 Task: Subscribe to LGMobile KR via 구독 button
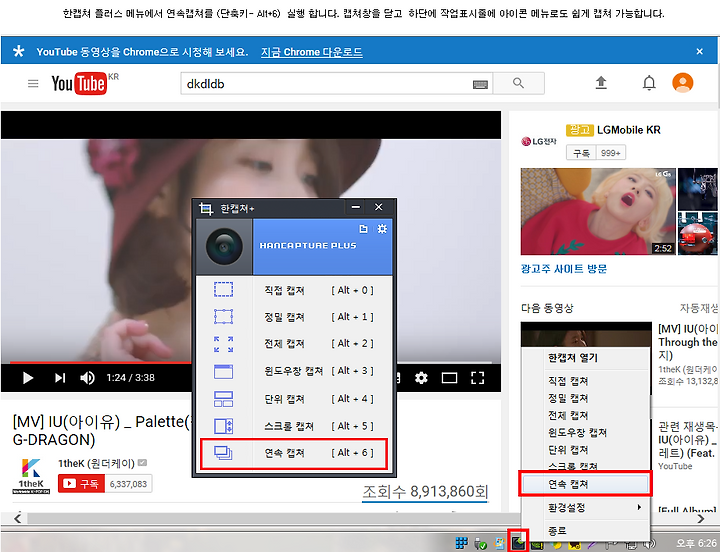pos(581,153)
